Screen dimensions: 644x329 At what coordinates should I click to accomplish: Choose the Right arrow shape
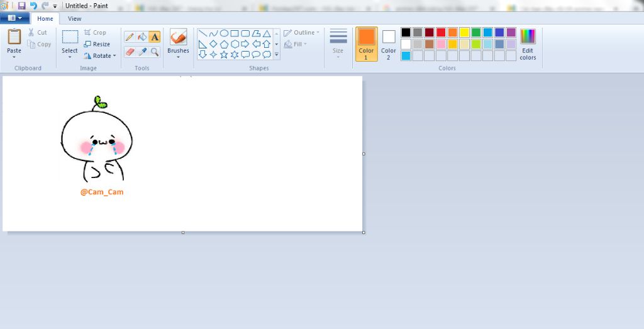click(245, 44)
